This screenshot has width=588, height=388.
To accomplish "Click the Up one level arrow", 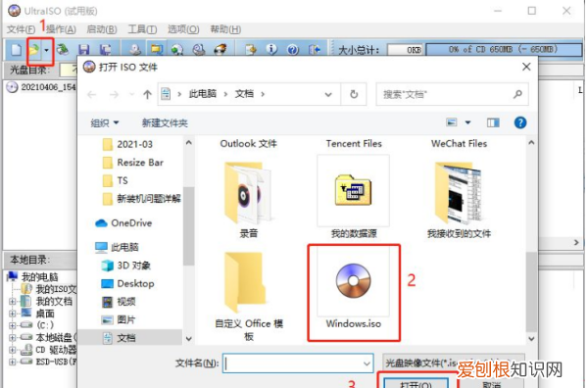I will (x=147, y=94).
